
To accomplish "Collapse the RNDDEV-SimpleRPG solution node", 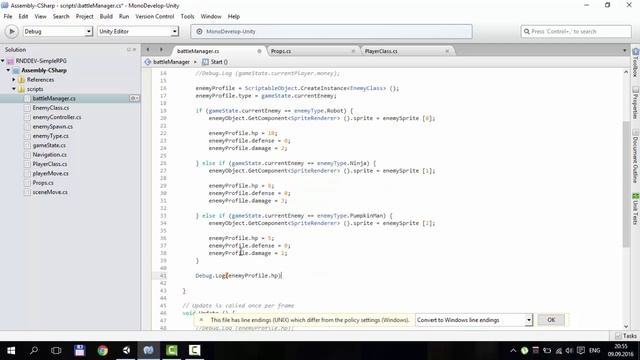I will click(3, 61).
